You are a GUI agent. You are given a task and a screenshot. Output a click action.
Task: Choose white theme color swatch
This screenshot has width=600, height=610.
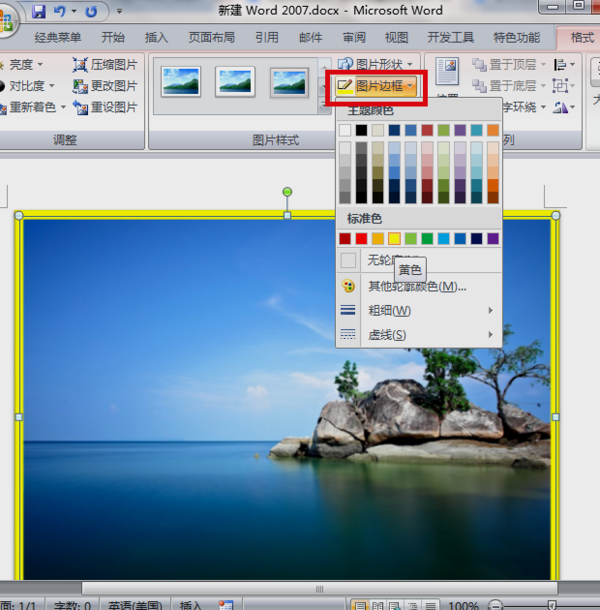pyautogui.click(x=345, y=130)
